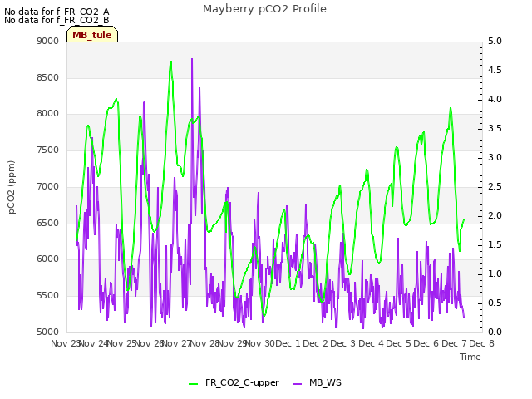532x399 pixels.
Task: Click the 9000 left-axis tick label
Action: click(48, 41)
